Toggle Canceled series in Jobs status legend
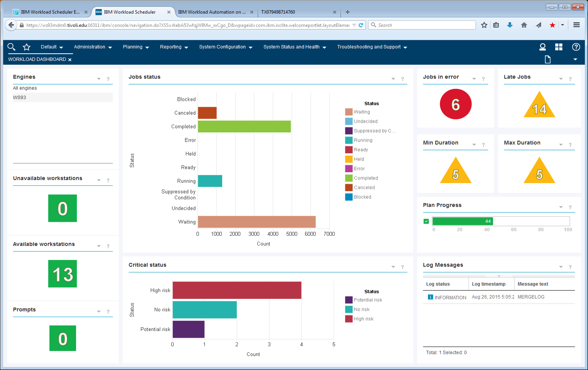 click(x=360, y=188)
